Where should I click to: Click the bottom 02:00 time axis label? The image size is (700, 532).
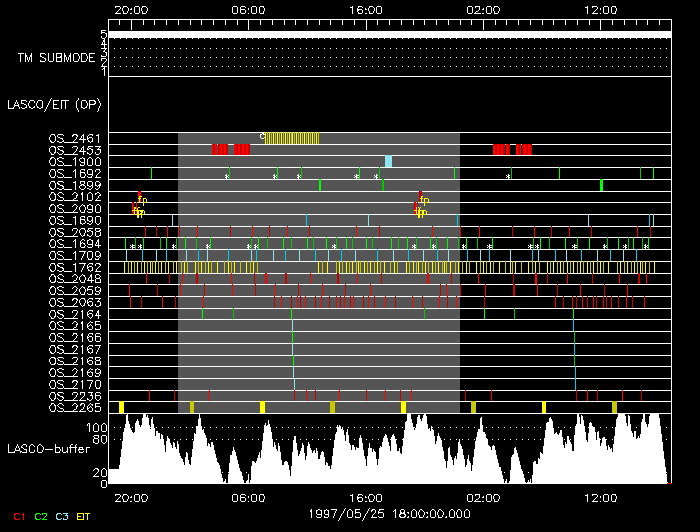point(483,497)
